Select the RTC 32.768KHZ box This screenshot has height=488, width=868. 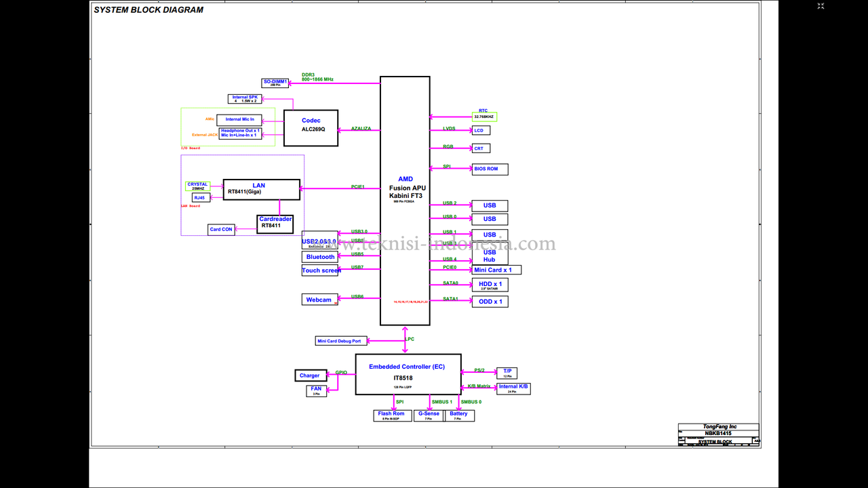tap(484, 117)
